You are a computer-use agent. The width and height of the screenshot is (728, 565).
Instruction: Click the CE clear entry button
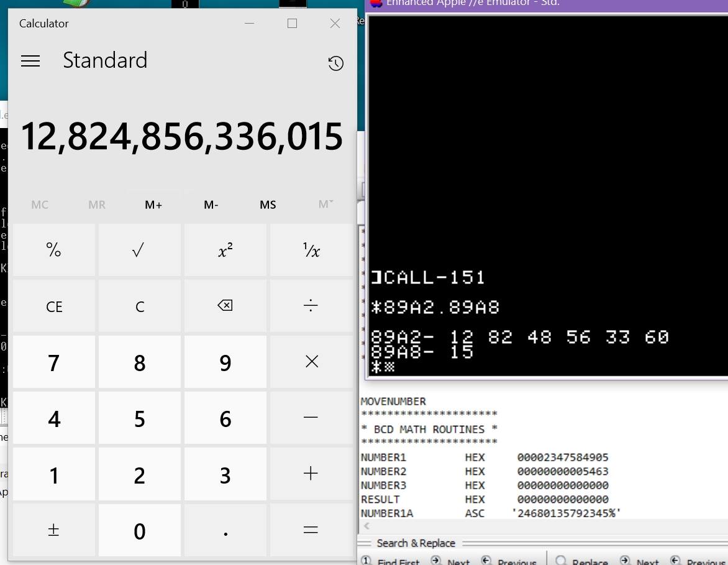[x=54, y=306]
